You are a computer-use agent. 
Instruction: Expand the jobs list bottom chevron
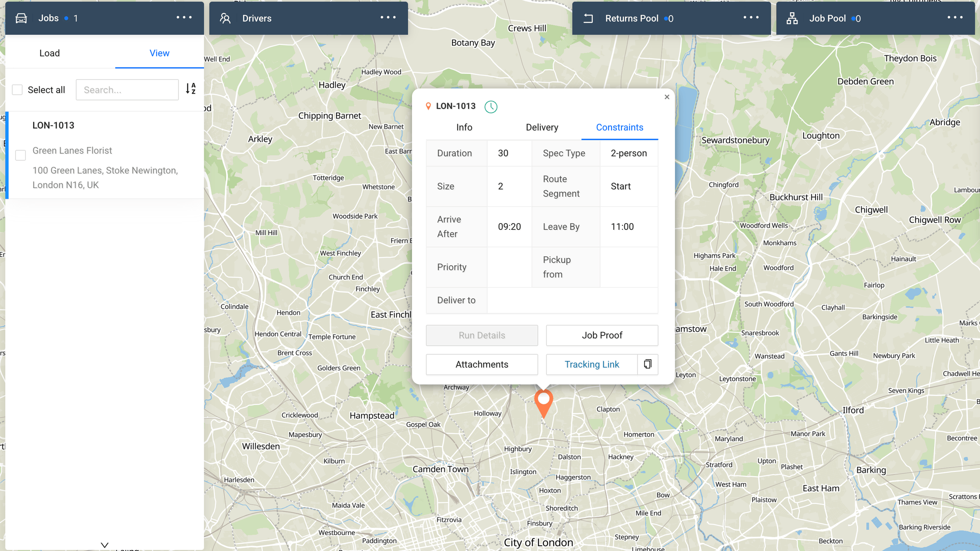tap(105, 545)
